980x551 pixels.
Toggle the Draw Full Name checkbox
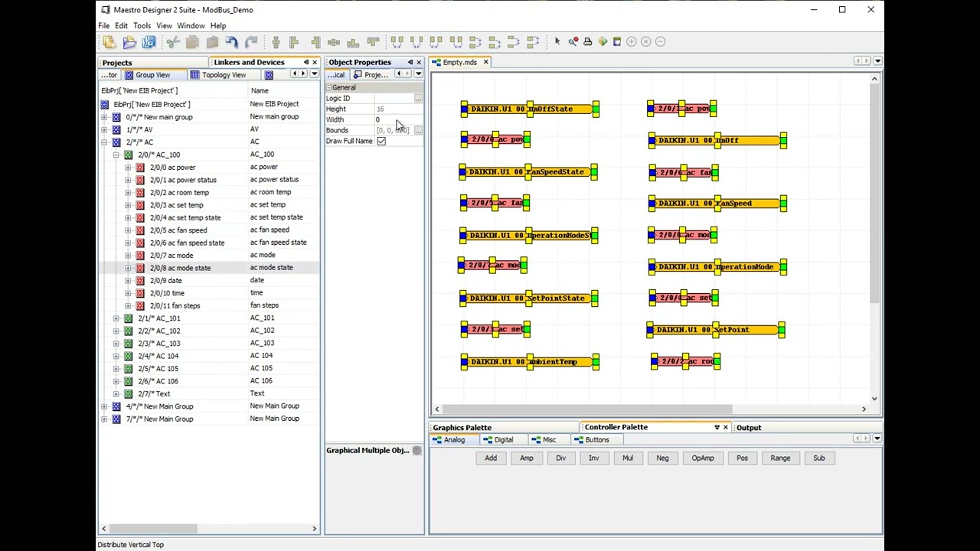381,141
